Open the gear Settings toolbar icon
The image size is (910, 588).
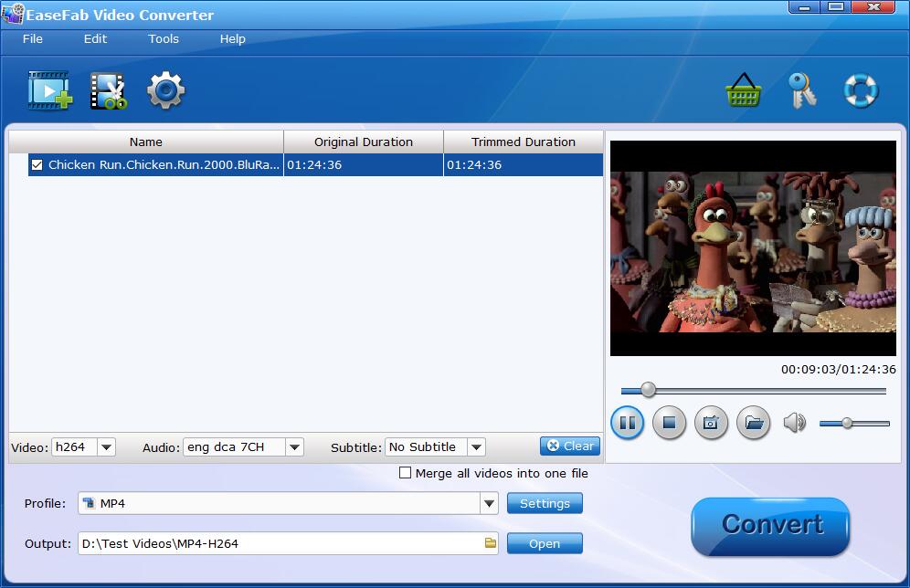165,89
